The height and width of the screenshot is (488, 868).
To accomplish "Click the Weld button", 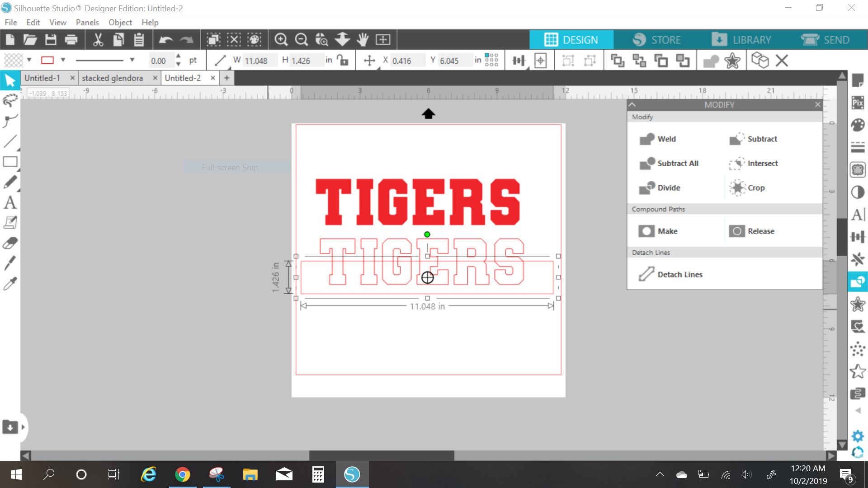I will pos(658,139).
